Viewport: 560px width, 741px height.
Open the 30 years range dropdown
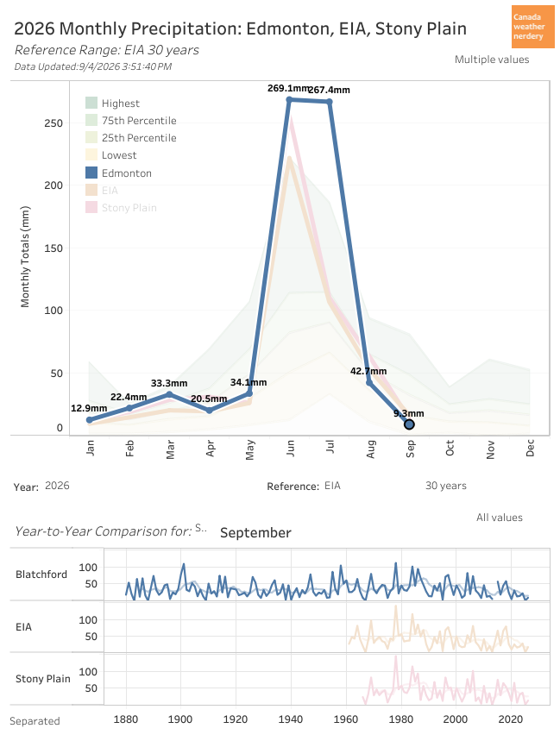(x=445, y=486)
